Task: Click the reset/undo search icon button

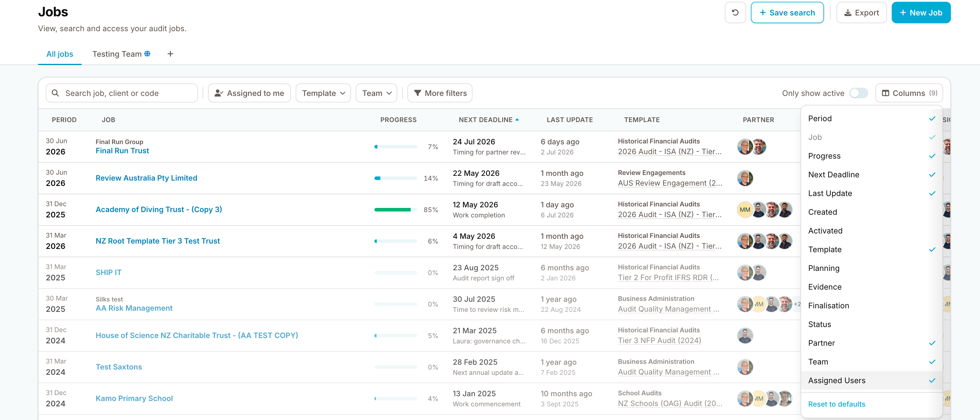Action: [735, 12]
